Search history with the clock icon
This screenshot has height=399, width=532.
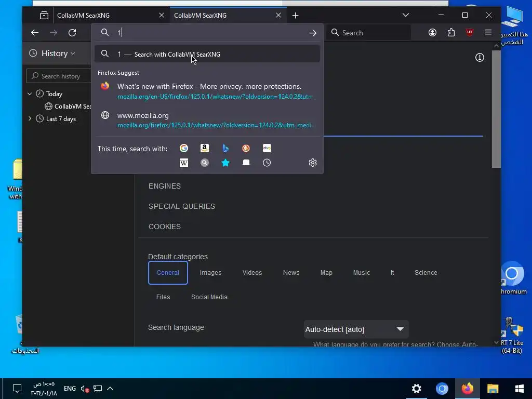tap(267, 163)
